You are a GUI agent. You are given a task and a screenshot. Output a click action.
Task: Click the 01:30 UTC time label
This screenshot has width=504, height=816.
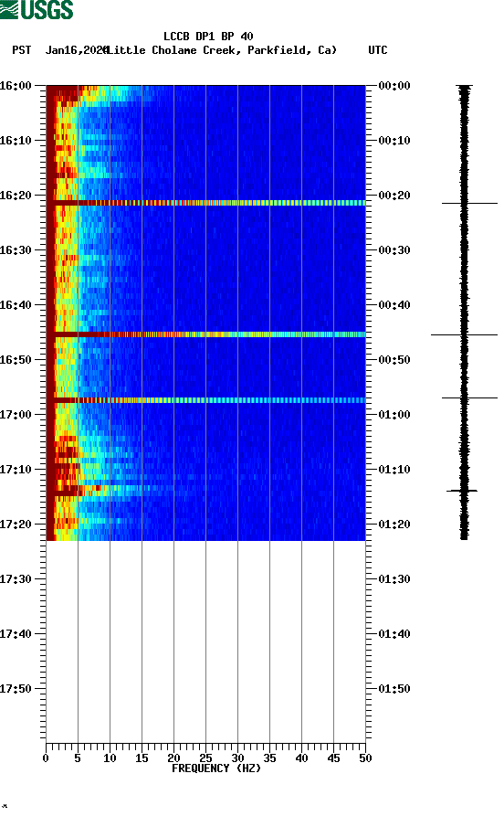tap(394, 579)
